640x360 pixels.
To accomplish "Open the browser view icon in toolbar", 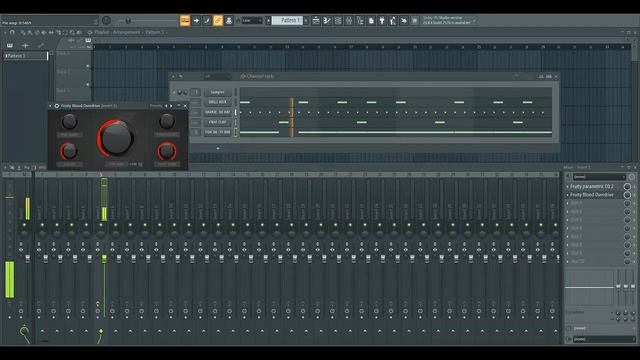I will click(x=360, y=20).
